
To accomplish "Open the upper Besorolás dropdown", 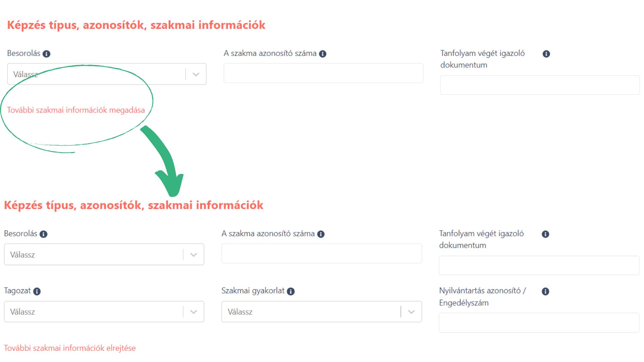I will [x=107, y=74].
